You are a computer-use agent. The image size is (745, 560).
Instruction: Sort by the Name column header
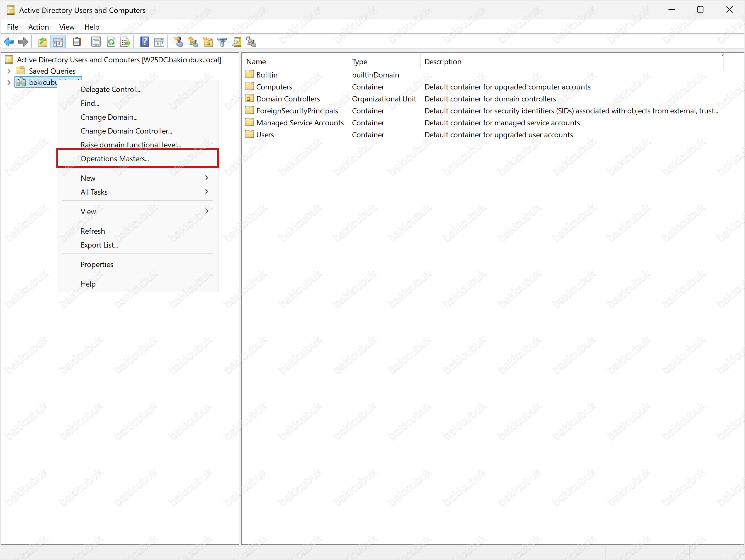tap(295, 62)
